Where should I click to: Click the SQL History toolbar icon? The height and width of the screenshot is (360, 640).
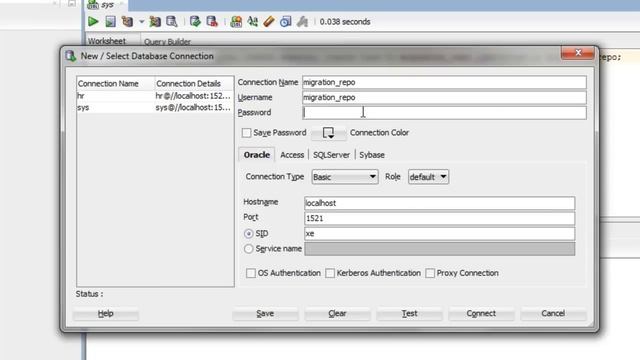click(x=285, y=22)
